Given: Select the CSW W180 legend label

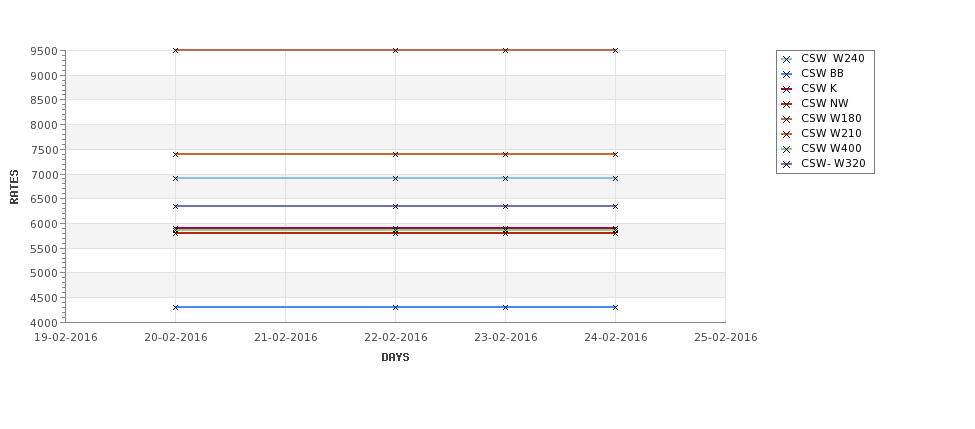Looking at the screenshot, I should click(831, 118).
